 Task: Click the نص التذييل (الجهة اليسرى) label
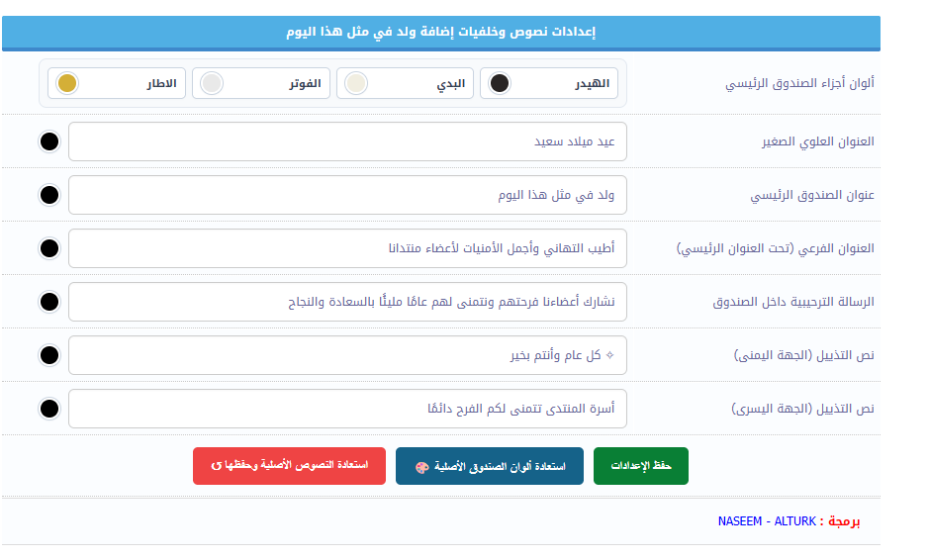coord(802,409)
